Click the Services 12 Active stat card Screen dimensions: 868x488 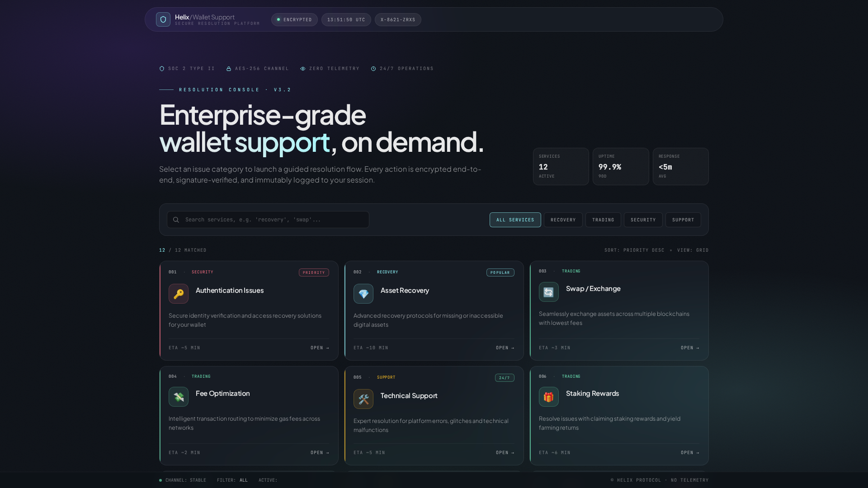click(x=561, y=166)
